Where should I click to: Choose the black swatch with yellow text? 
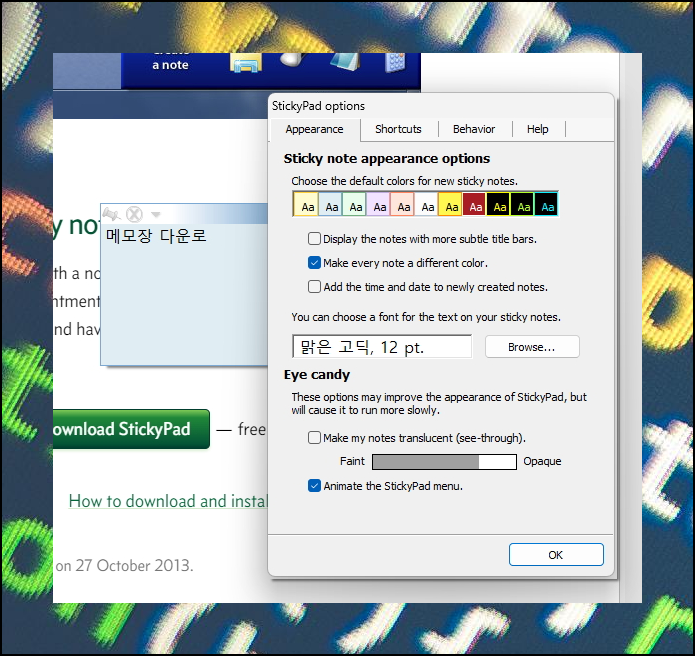[x=498, y=204]
